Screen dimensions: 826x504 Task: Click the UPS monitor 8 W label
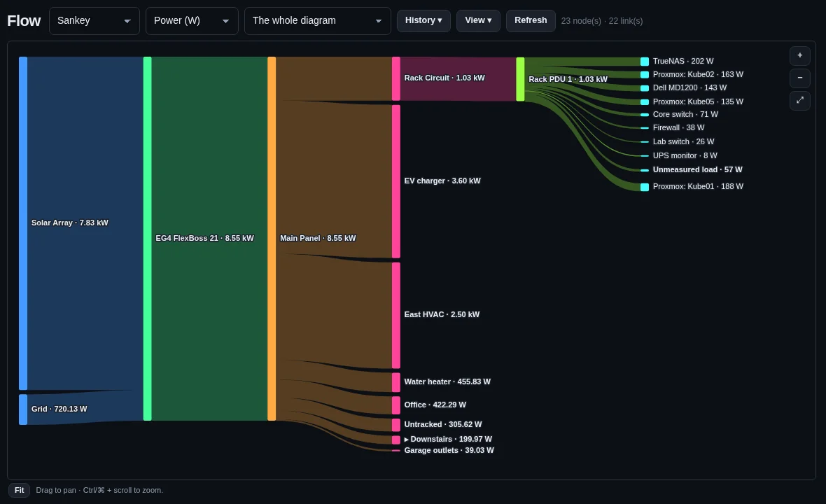[685, 155]
